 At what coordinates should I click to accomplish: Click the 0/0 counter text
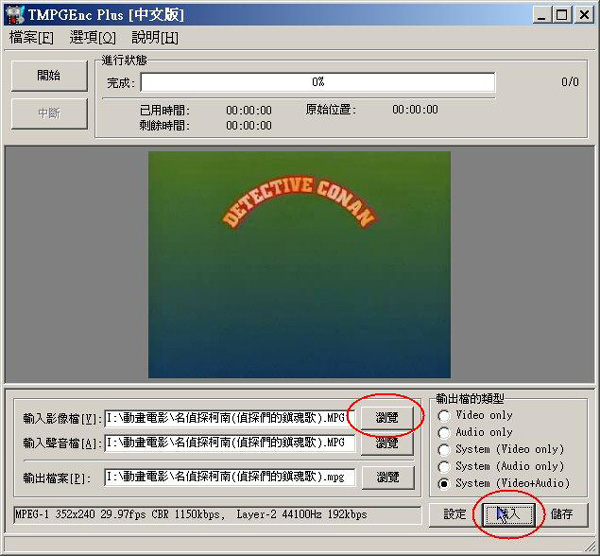(x=570, y=82)
